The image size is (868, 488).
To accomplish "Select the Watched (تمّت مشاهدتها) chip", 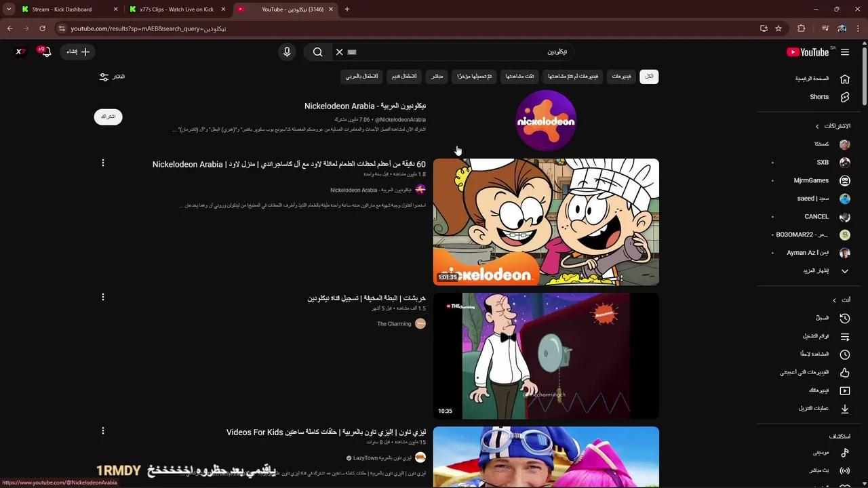I will 520,77.
